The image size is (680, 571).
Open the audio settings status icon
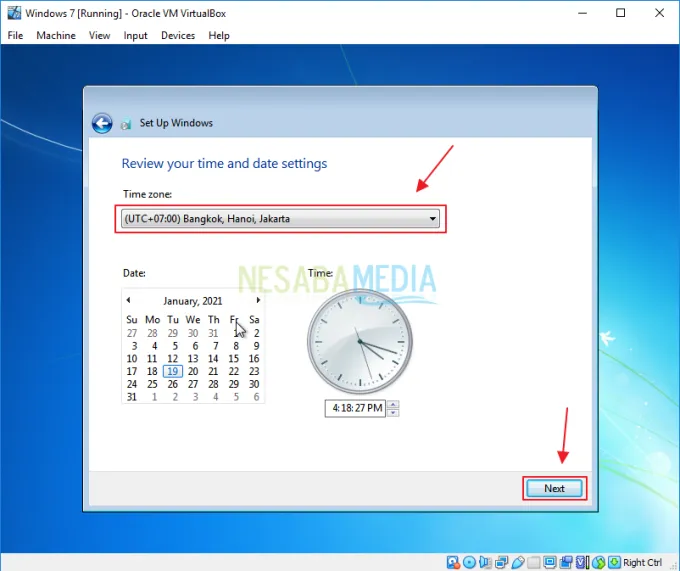coord(485,562)
